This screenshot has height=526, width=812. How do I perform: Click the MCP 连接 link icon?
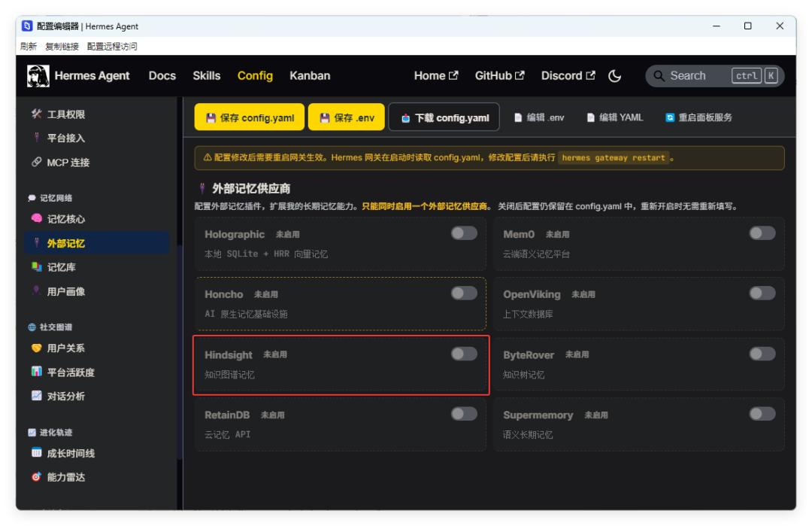(x=36, y=163)
